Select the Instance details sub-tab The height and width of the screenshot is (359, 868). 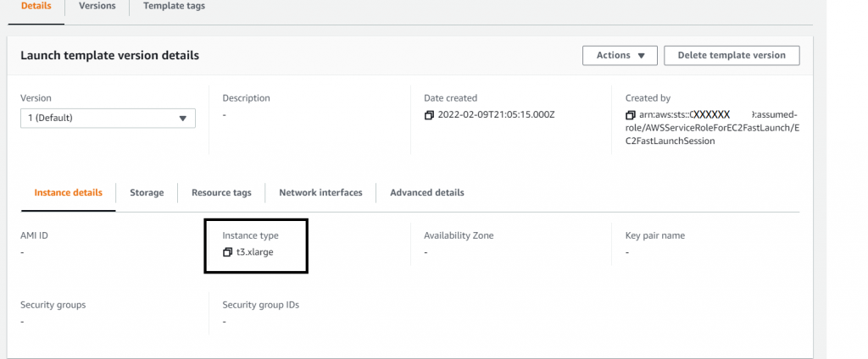(68, 192)
